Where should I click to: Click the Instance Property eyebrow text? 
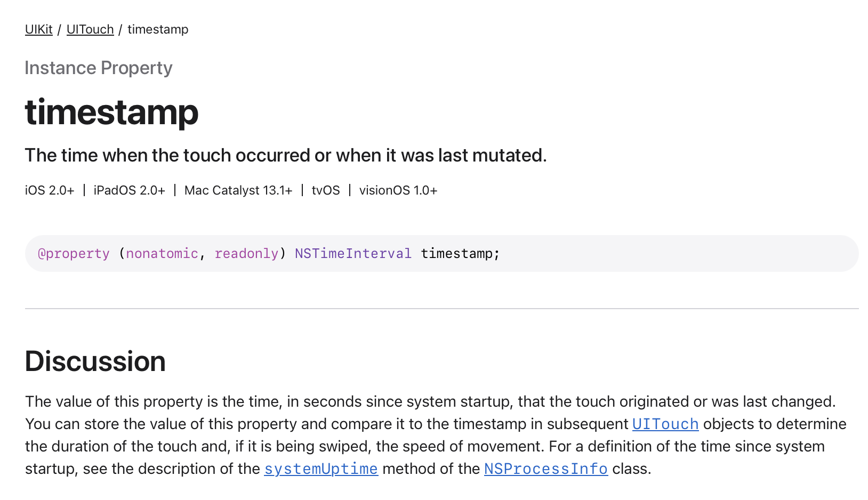coord(99,68)
